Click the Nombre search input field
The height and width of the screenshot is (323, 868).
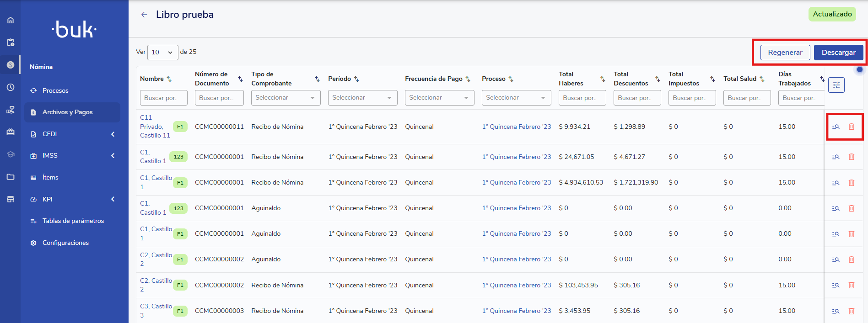point(163,98)
